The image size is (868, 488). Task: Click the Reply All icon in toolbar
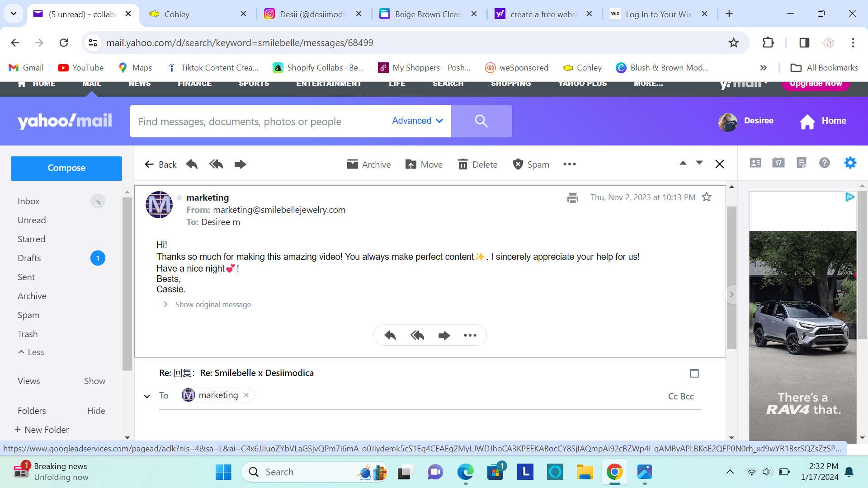coord(216,164)
